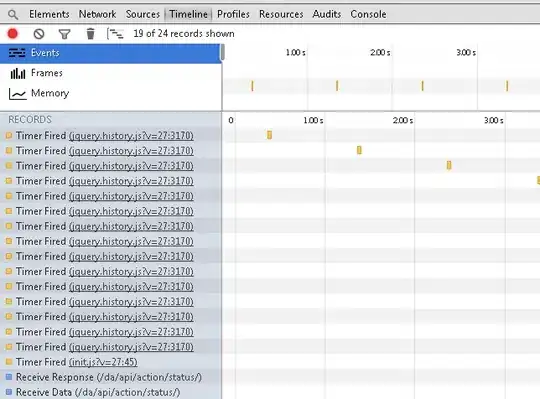
Task: Open the init.js?v=27:45 source link
Action: (x=103, y=362)
